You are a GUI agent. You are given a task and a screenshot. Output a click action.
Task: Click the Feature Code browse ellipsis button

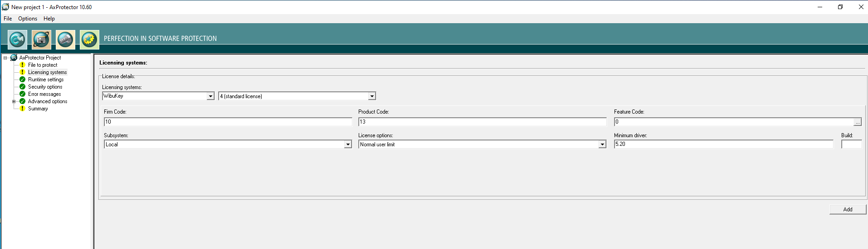(x=858, y=122)
